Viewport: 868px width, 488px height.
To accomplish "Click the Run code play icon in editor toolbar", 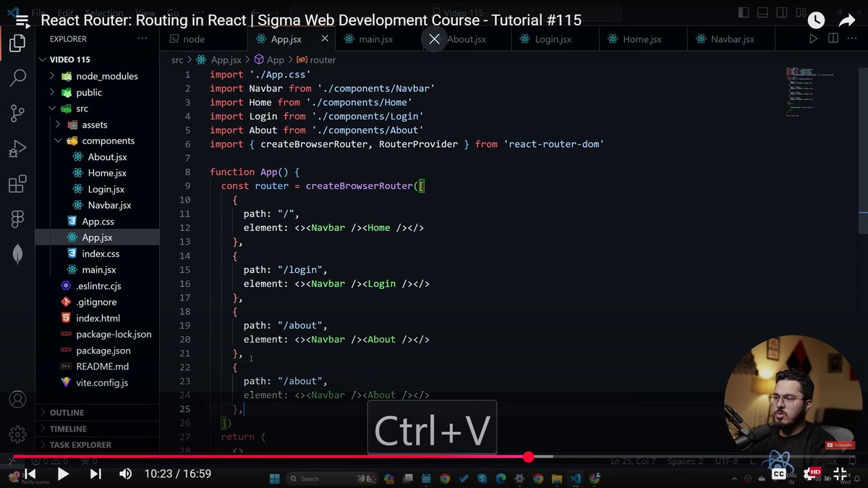I will [814, 39].
